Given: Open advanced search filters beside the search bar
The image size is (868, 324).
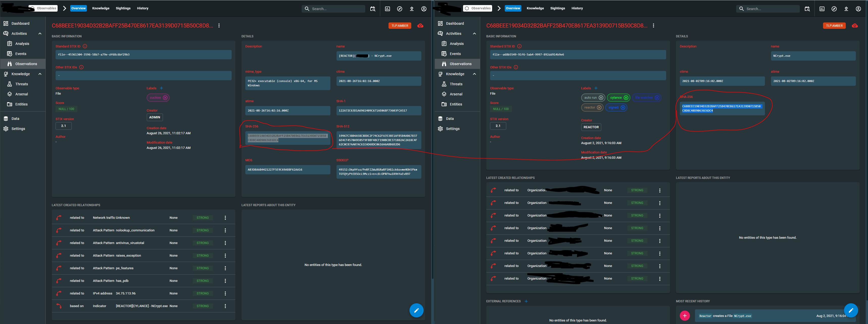Looking at the screenshot, I should point(373,8).
